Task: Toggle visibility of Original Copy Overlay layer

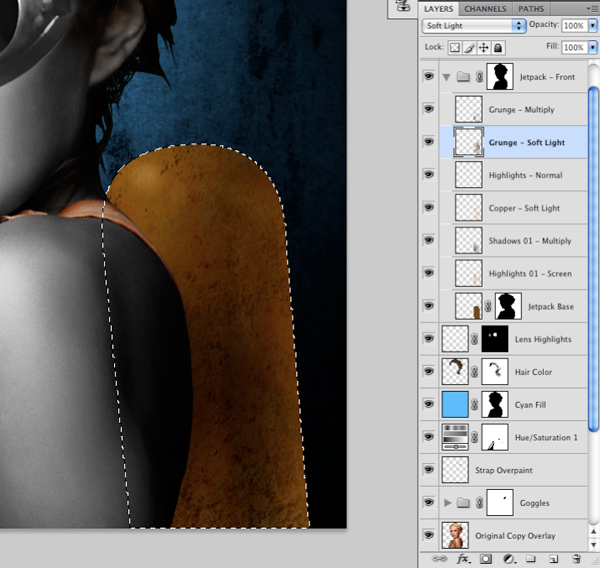Action: (429, 535)
